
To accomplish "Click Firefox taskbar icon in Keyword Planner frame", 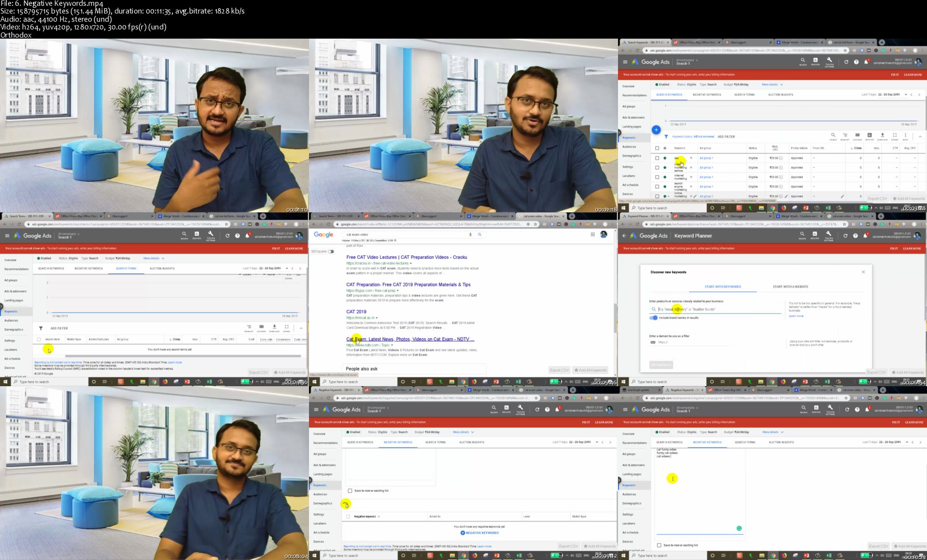I will pyautogui.click(x=783, y=382).
